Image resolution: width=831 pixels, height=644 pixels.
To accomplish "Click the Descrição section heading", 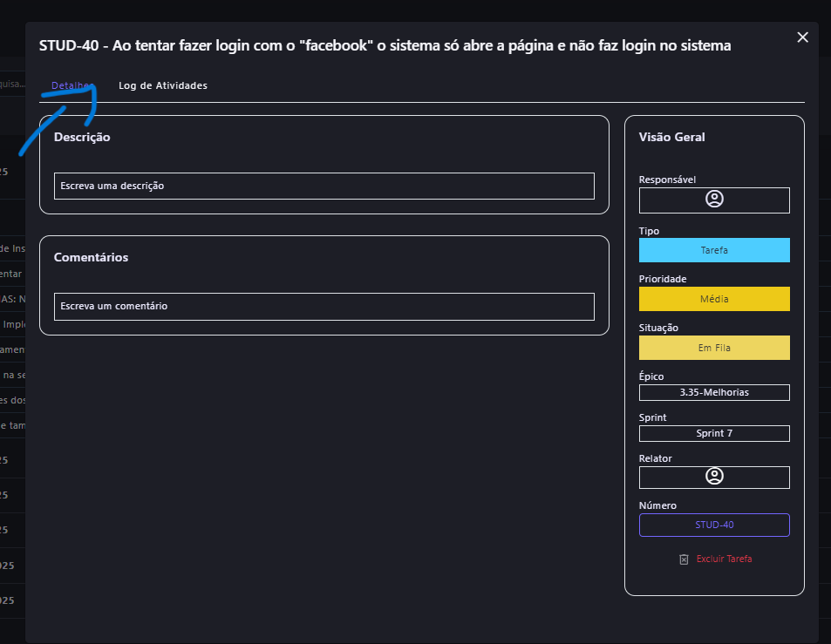I will click(82, 137).
